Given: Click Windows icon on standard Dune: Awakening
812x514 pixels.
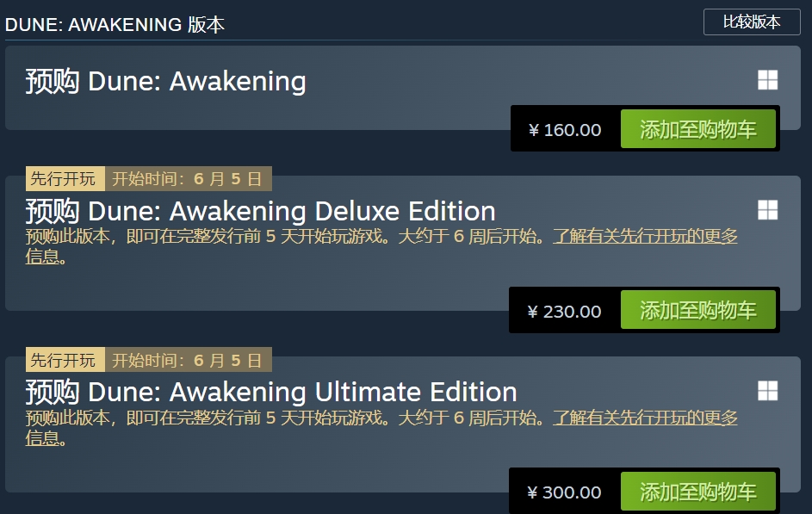Looking at the screenshot, I should click(x=767, y=81).
